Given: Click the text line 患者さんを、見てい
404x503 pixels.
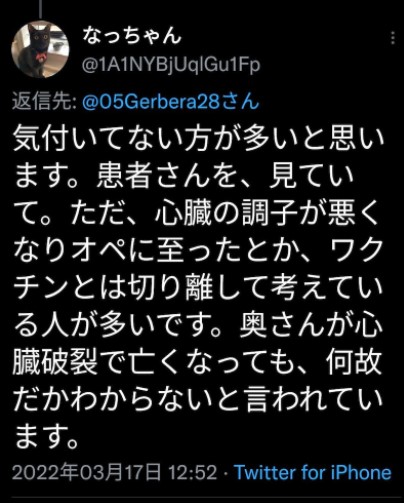Looking at the screenshot, I should 183,175.
